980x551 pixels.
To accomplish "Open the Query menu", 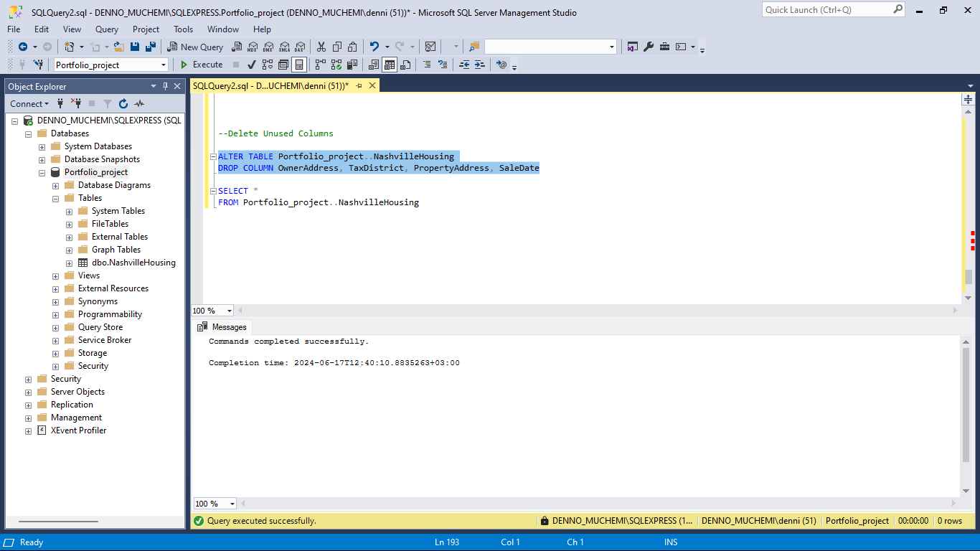I will [x=107, y=29].
